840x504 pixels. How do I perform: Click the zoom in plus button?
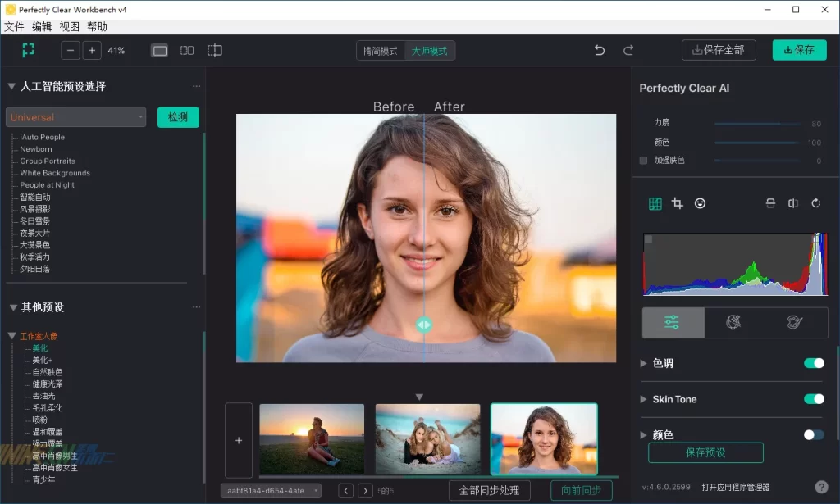tap(92, 51)
